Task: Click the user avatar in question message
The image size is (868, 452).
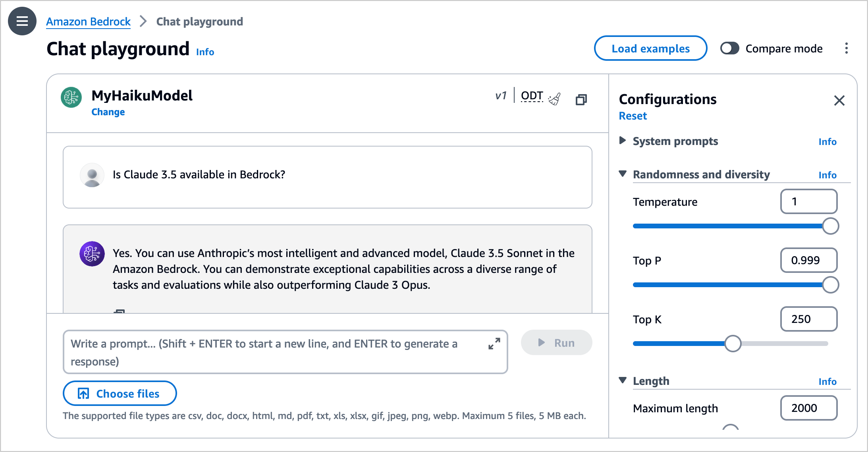Action: tap(92, 175)
